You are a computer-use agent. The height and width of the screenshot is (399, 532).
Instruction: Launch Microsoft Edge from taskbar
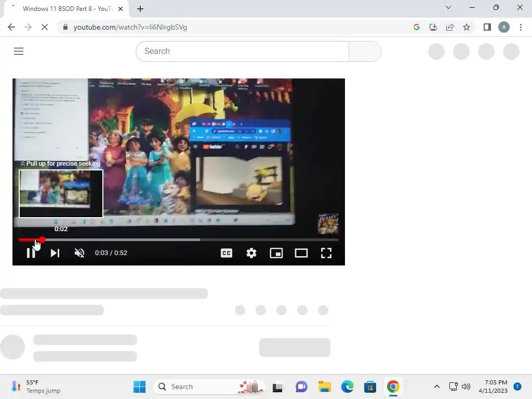coord(348,387)
